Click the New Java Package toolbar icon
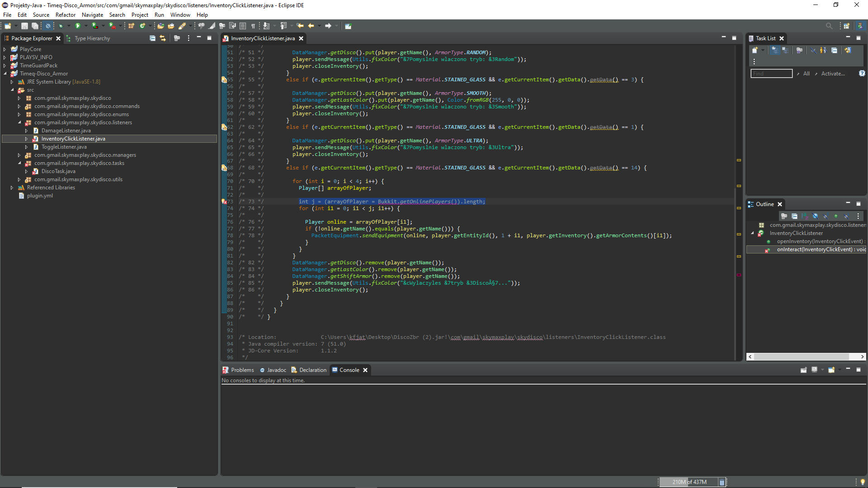Viewport: 868px width, 488px height. tap(132, 26)
